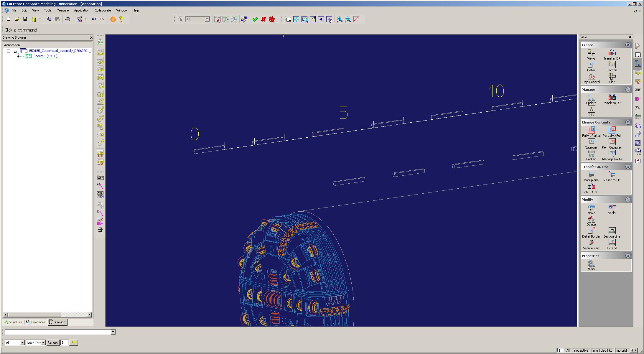
Task: Undo the last action
Action: (94, 19)
